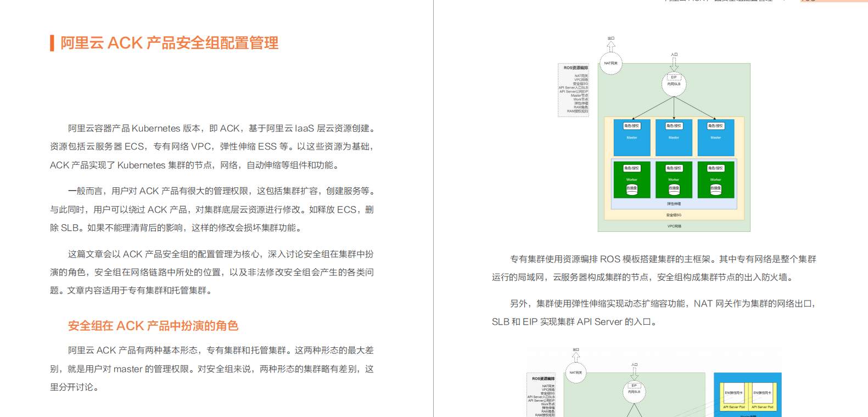Click the line starting "除 SLB。如果不能理清背后的影响"

(x=176, y=228)
